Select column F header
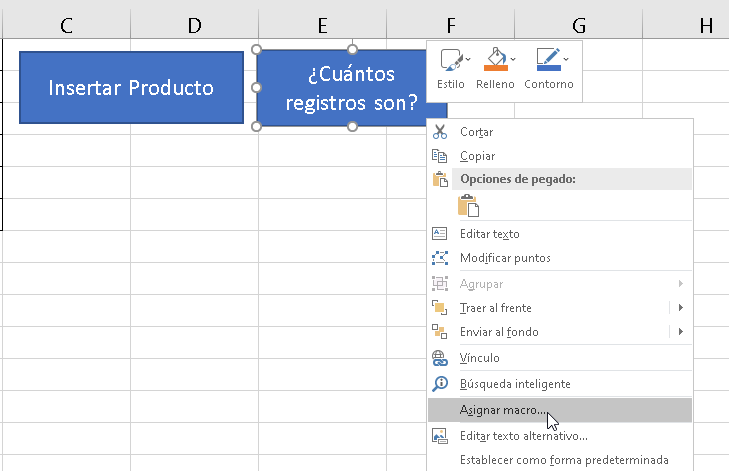This screenshot has width=729, height=471. (451, 25)
